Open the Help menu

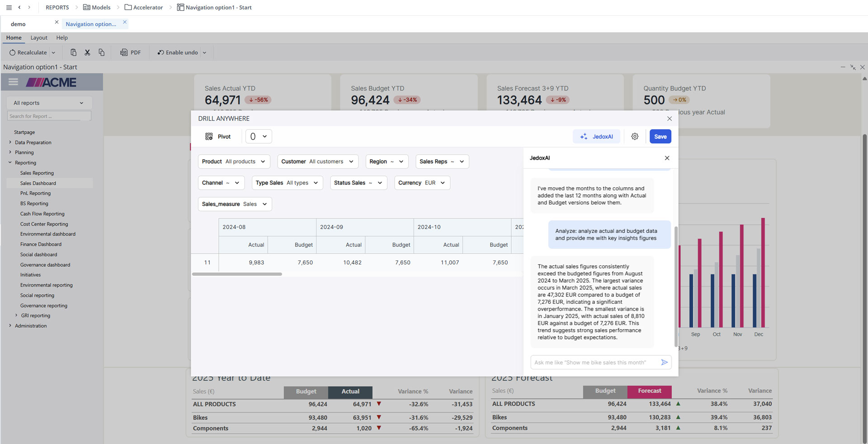pos(62,38)
